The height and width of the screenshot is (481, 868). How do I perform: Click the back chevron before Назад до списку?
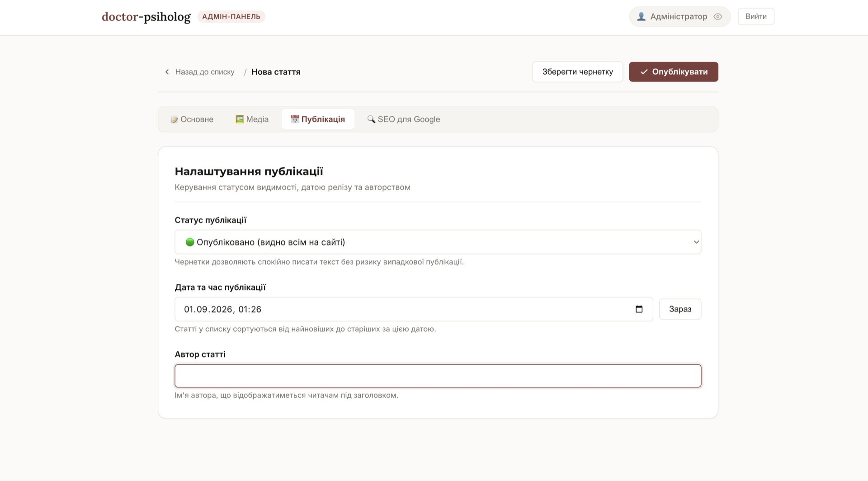pos(167,72)
